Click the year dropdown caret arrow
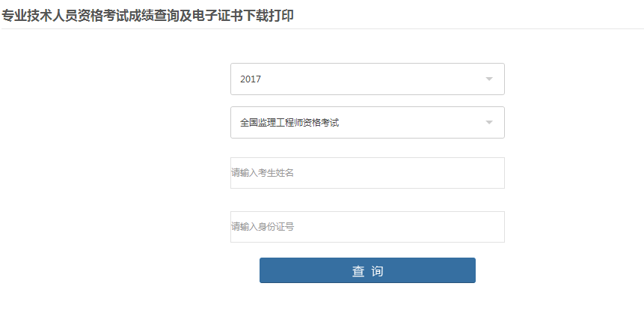This screenshot has height=325, width=644. click(489, 79)
